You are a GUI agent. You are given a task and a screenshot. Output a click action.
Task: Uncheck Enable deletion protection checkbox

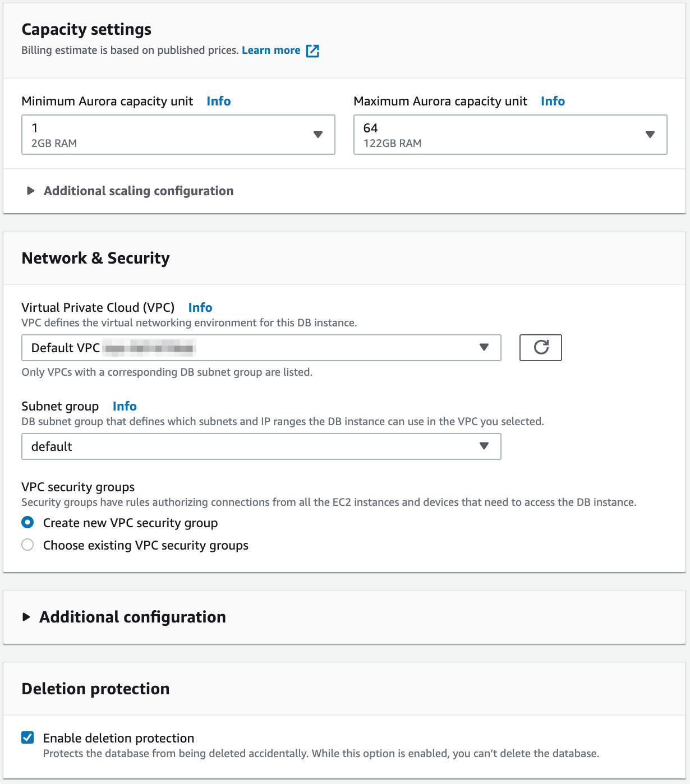[x=27, y=737]
